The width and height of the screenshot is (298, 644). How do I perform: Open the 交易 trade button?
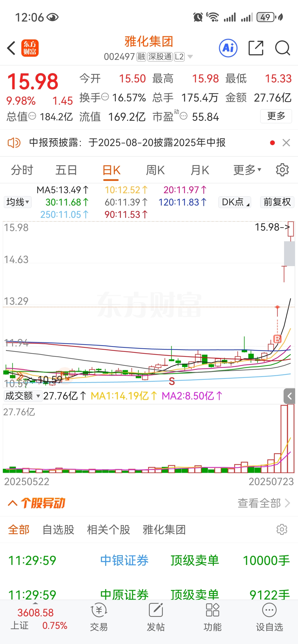tap(99, 617)
